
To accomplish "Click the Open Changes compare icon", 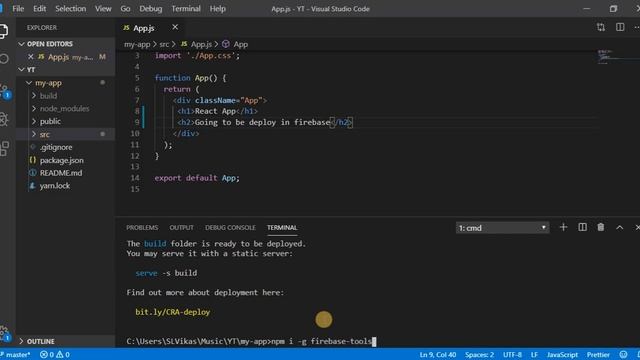I will click(600, 27).
